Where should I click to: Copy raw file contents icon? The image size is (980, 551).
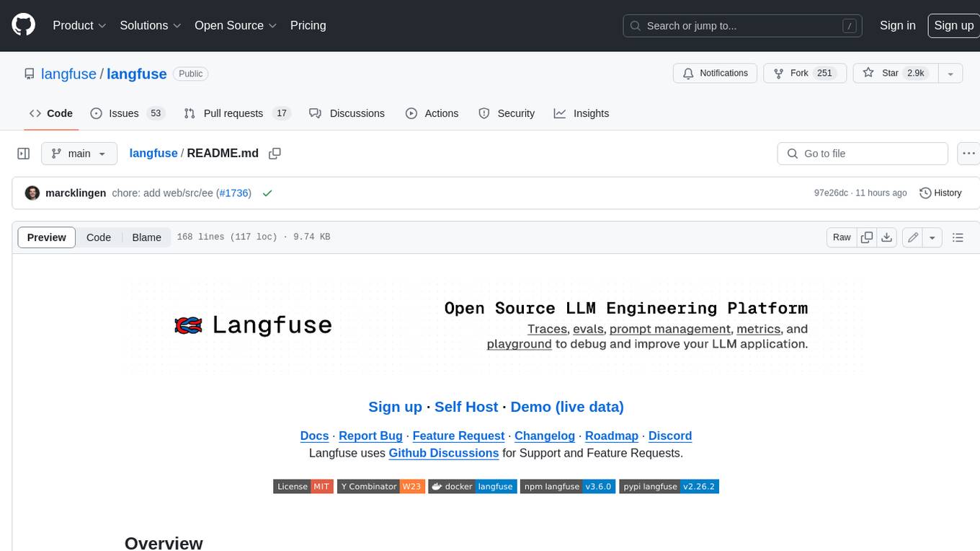click(x=867, y=237)
